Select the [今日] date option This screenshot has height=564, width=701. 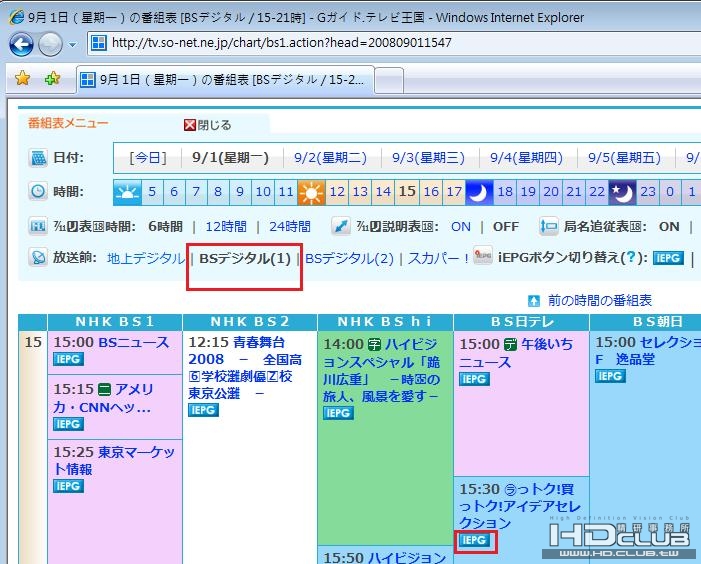click(148, 158)
